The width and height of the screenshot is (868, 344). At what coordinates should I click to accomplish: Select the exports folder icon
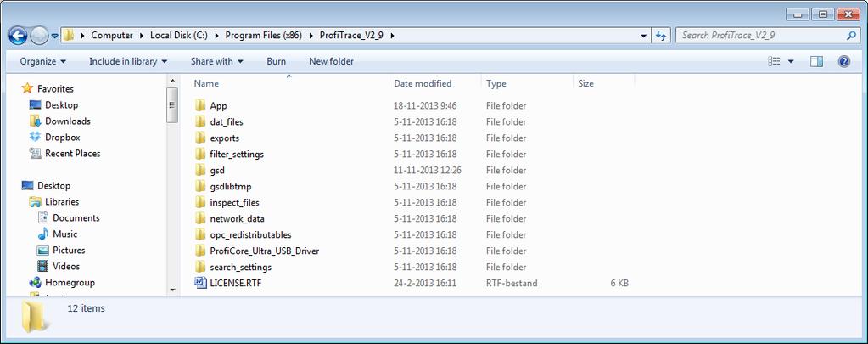[x=200, y=138]
